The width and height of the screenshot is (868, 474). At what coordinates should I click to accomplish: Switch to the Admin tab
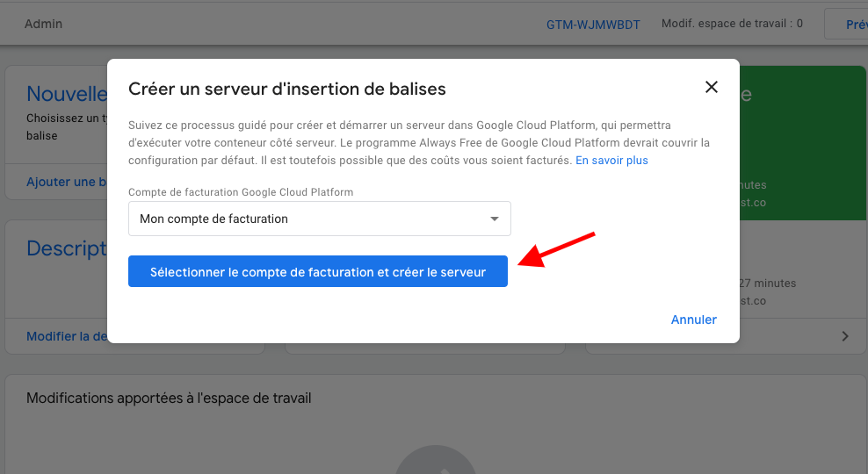(x=43, y=24)
